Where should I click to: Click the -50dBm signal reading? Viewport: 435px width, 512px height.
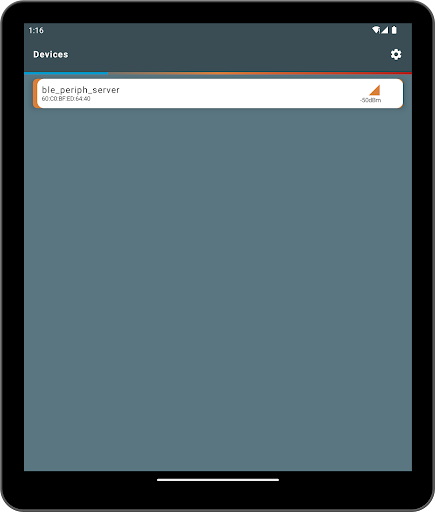[370, 100]
